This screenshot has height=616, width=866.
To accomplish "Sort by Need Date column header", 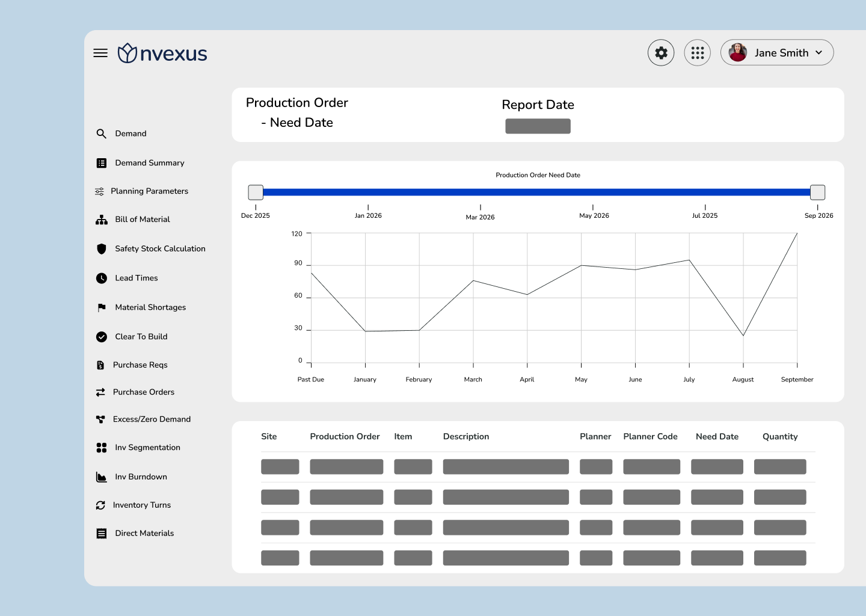I will pyautogui.click(x=717, y=437).
